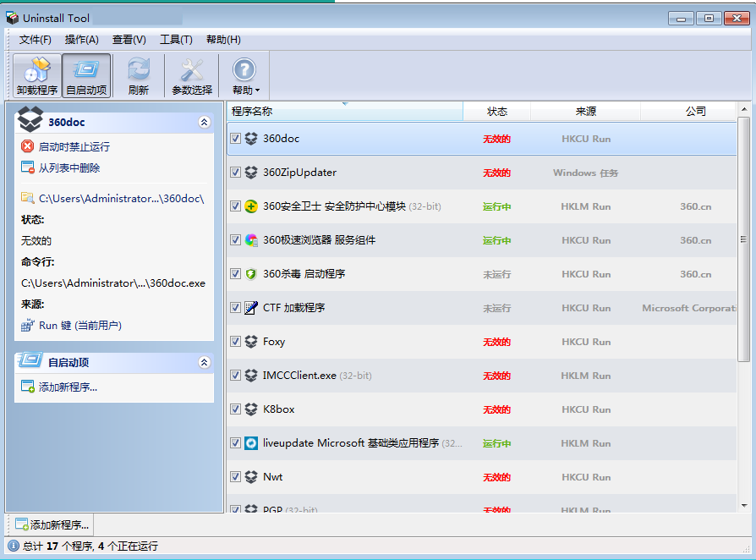The image size is (756, 560).
Task: Collapse the 360doc details panel
Action: [x=204, y=123]
